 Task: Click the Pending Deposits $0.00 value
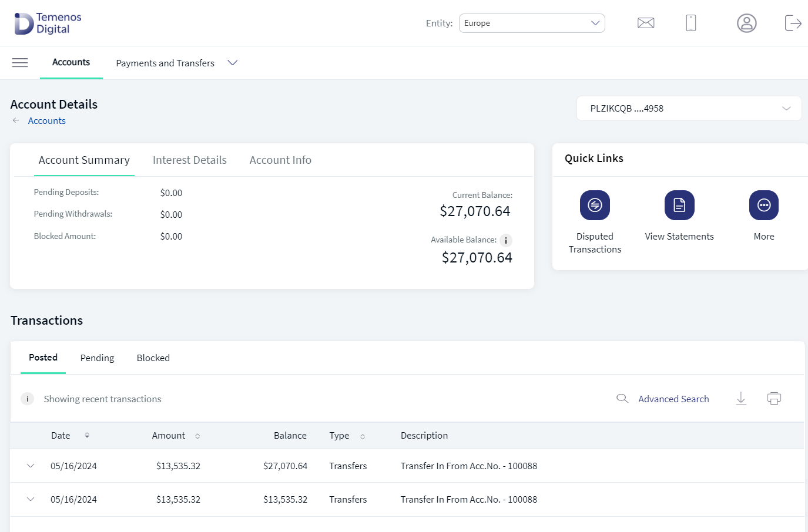point(171,193)
